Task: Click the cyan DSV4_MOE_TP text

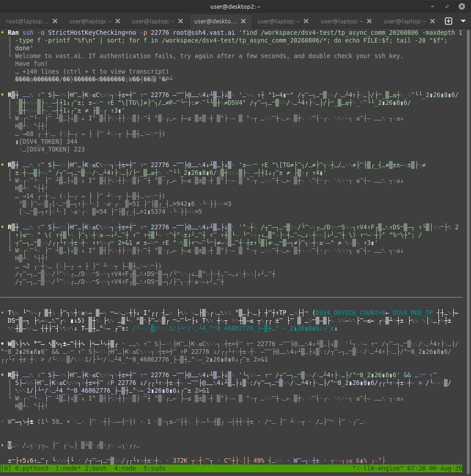Action: pos(412,313)
